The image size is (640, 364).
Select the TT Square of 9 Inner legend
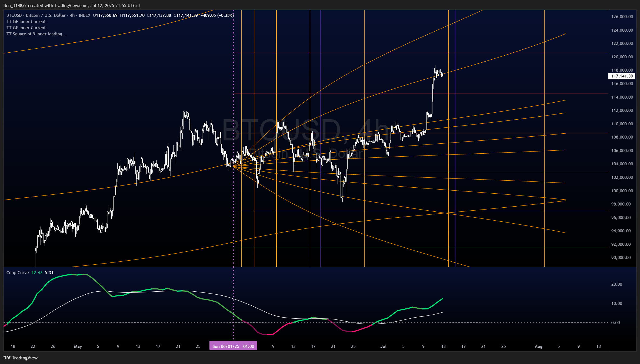pyautogui.click(x=36, y=34)
